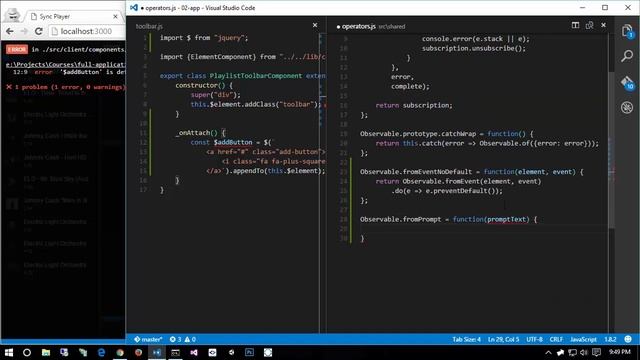The width and height of the screenshot is (640, 360).
Task: Open the errors and warnings count in status bar
Action: pyautogui.click(x=182, y=339)
